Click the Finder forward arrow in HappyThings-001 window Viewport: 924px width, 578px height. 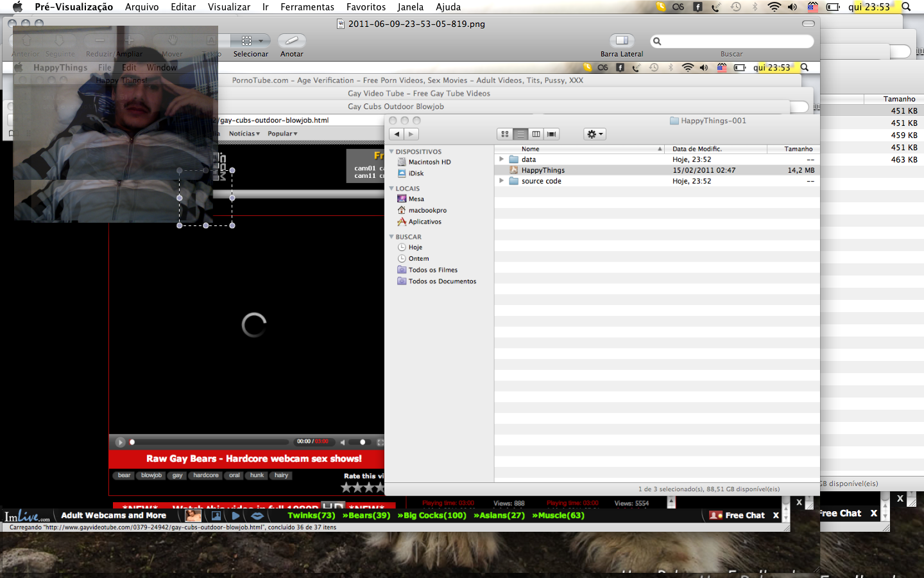(x=411, y=134)
